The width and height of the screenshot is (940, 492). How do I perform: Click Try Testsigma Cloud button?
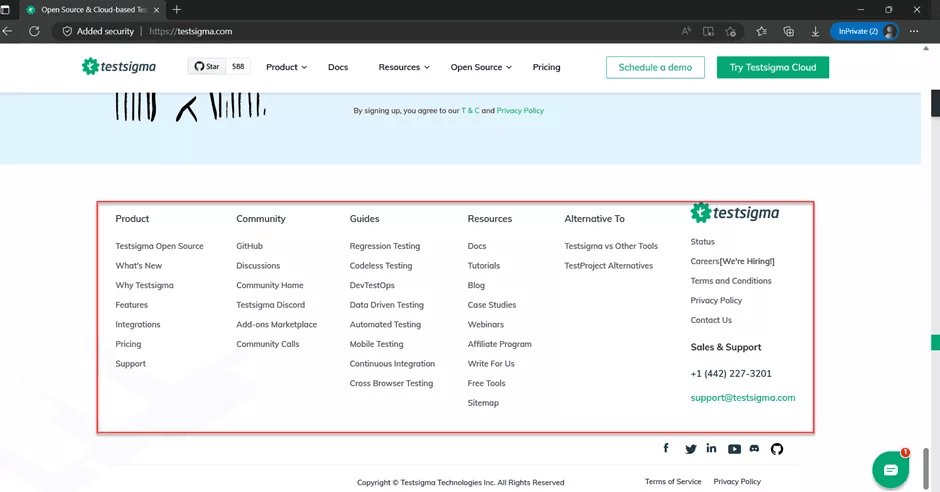pyautogui.click(x=773, y=67)
